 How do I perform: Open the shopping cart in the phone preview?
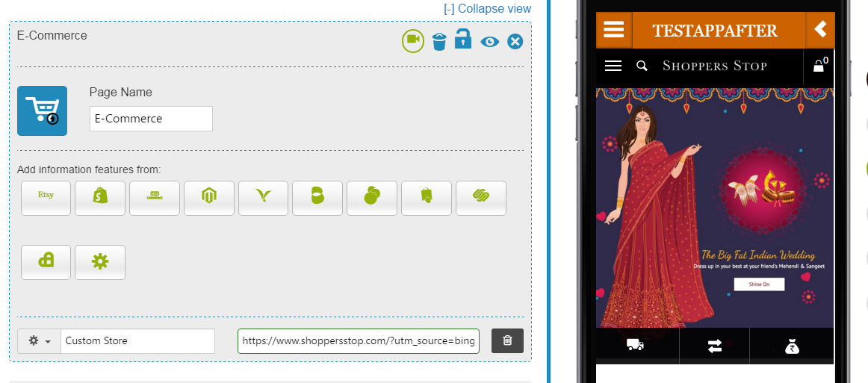[819, 66]
